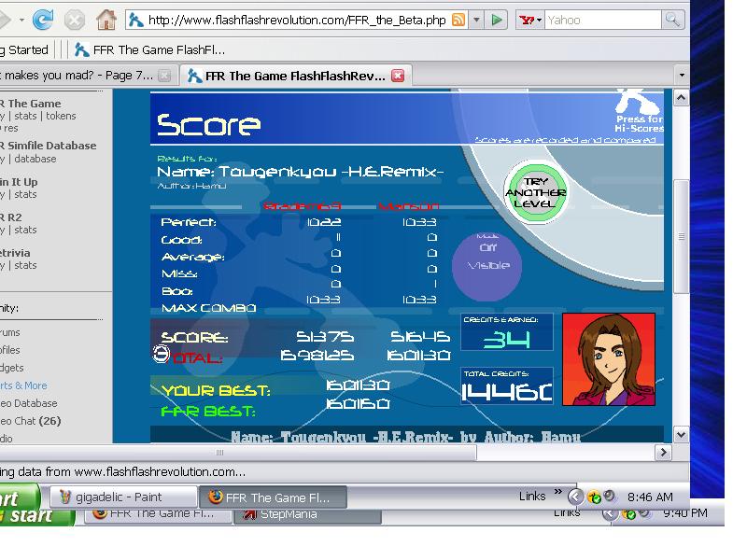Click the browser reload icon
The height and width of the screenshot is (560, 747).
(43, 20)
